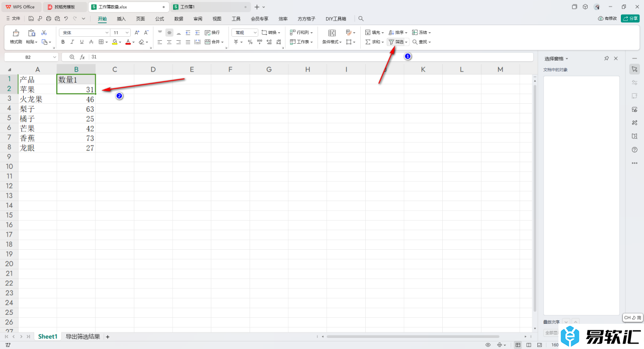Toggle Wrap Text (换行)
This screenshot has height=349, width=644.
[212, 32]
